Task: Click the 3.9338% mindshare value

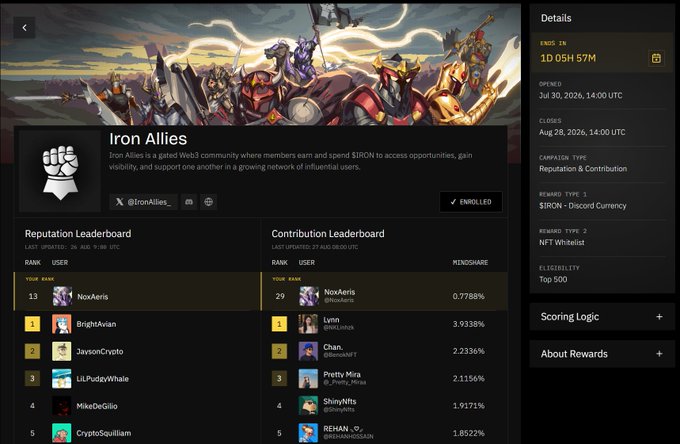Action: click(x=468, y=324)
